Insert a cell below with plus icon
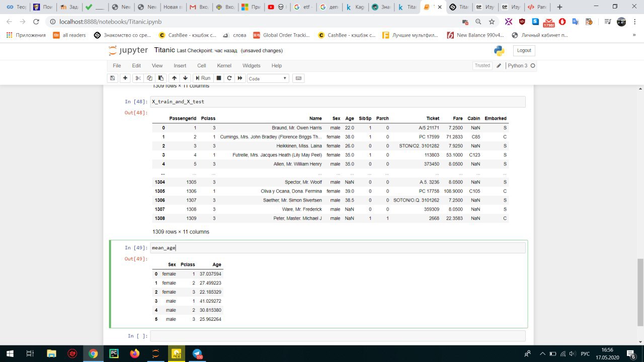The width and height of the screenshot is (644, 362). pos(125,78)
